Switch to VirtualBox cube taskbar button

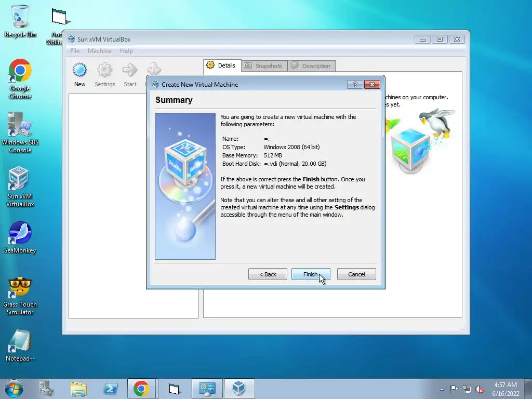(239, 389)
